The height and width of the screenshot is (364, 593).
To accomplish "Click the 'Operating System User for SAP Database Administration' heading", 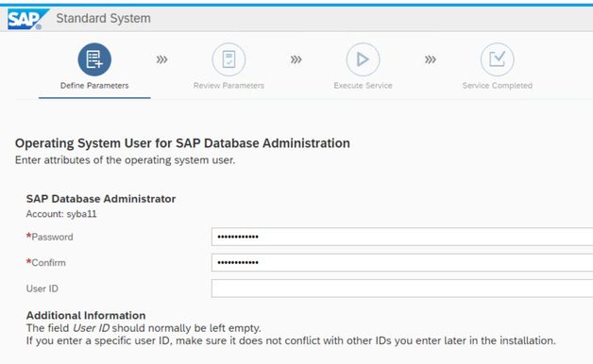I will (x=182, y=143).
